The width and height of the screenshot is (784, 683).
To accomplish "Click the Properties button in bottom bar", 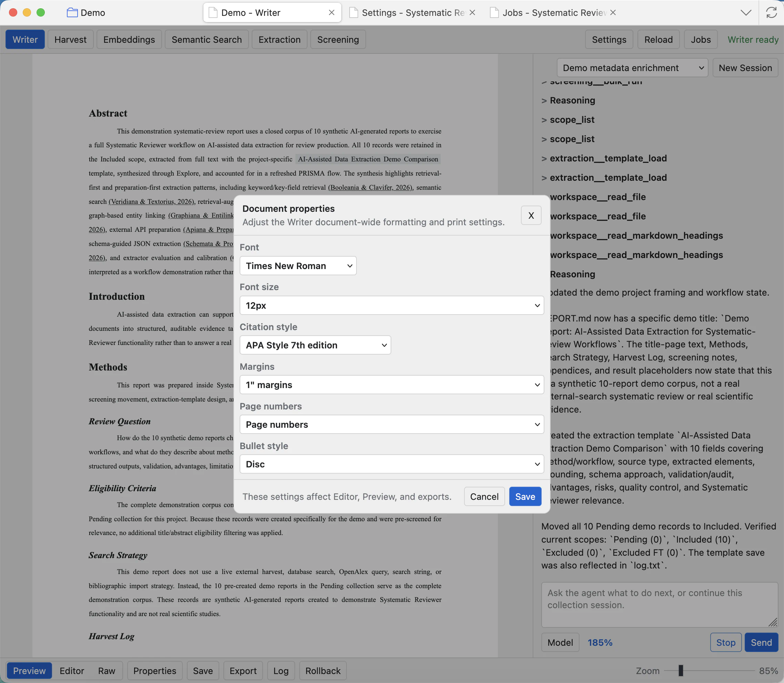I will coord(155,671).
